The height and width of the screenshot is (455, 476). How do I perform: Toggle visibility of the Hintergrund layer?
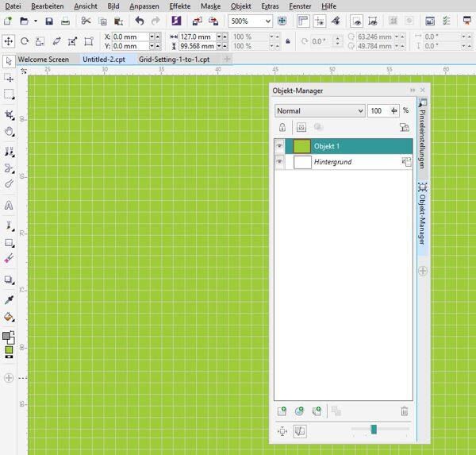(279, 162)
